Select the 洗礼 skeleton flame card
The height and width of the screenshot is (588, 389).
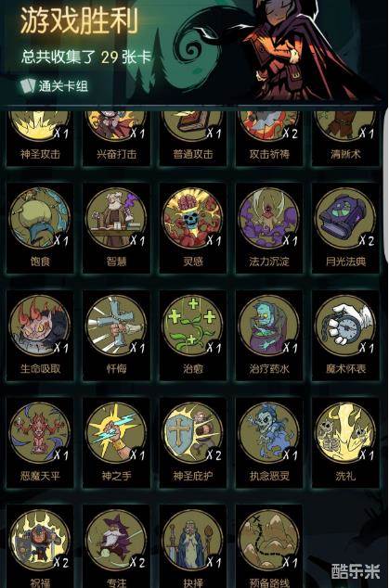345,442
